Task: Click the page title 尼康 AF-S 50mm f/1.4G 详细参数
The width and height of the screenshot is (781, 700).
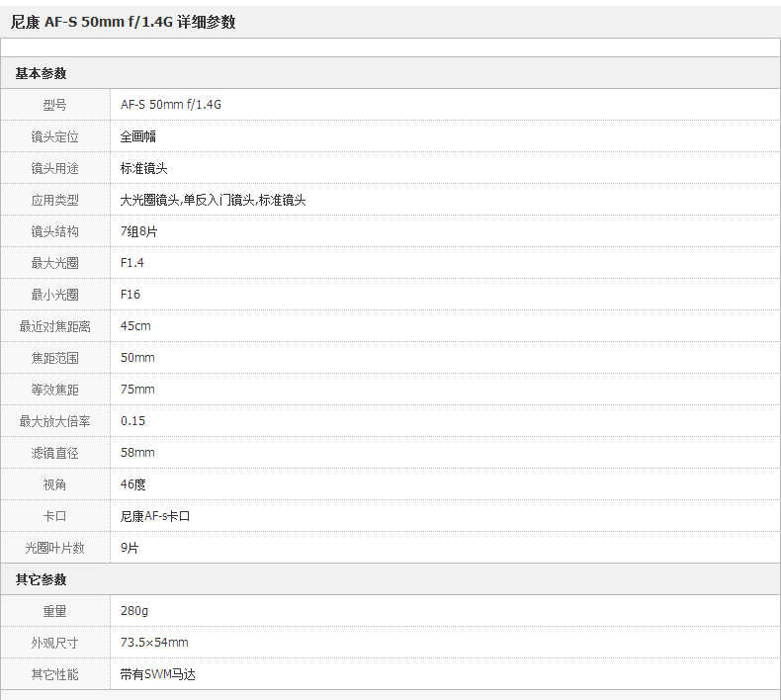Action: coord(123,22)
